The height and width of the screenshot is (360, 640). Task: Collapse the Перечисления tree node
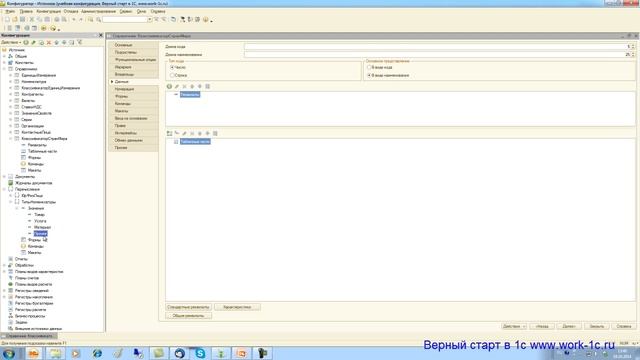pos(4,189)
